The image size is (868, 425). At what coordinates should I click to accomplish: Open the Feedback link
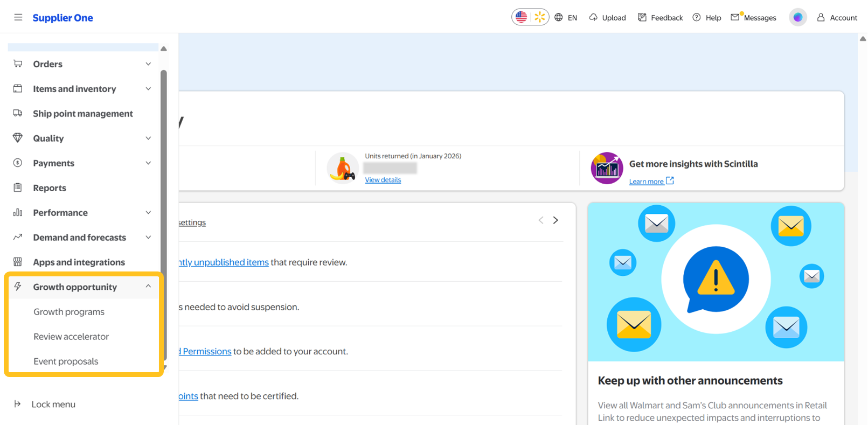coord(666,18)
